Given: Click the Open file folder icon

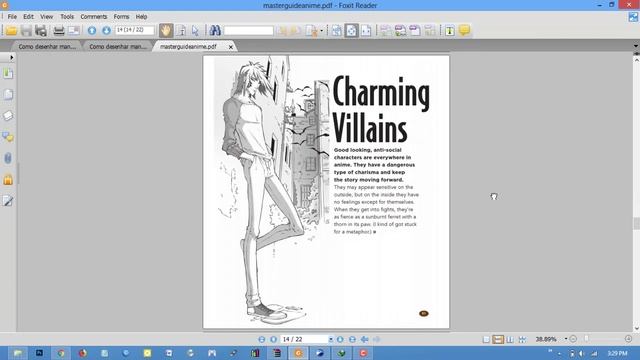Looking at the screenshot, I should (11, 31).
